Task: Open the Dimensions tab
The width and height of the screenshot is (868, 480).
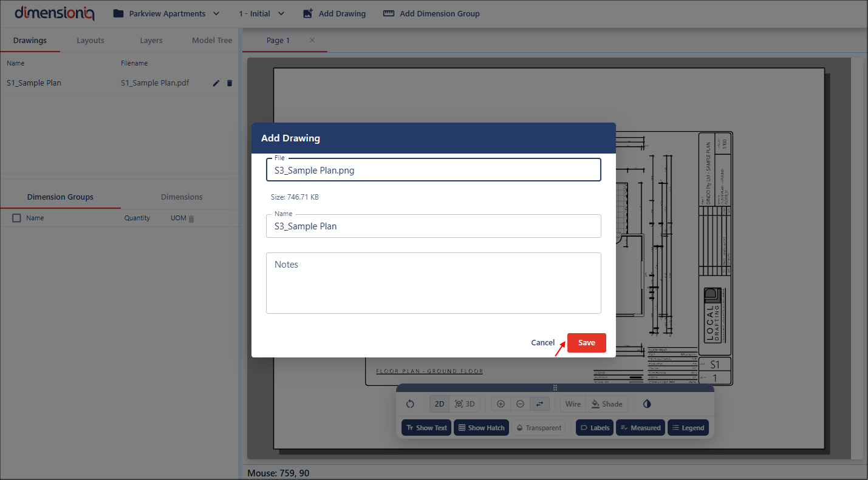Action: 182,197
